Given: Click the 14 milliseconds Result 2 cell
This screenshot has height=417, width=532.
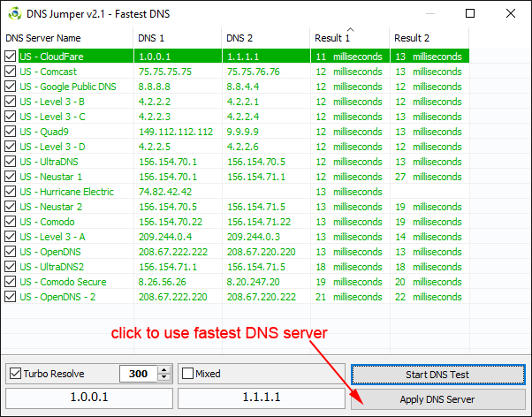Looking at the screenshot, I should click(429, 237).
